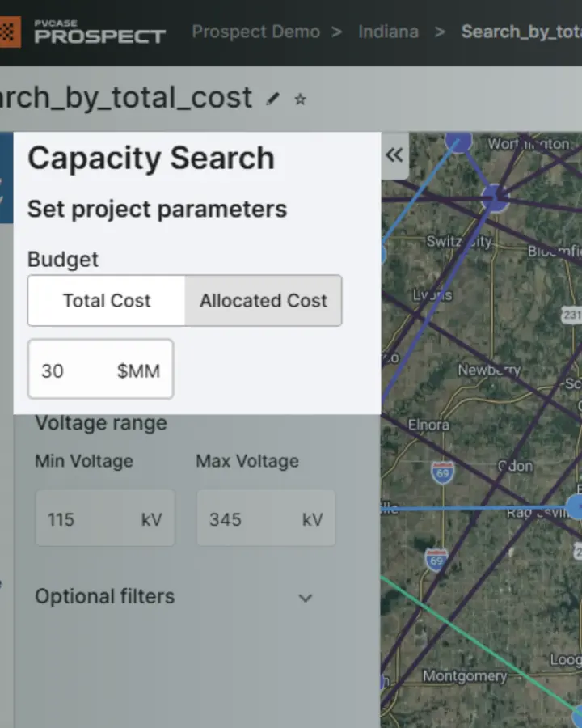Switch budget mode to Allocated Cost

pos(264,300)
